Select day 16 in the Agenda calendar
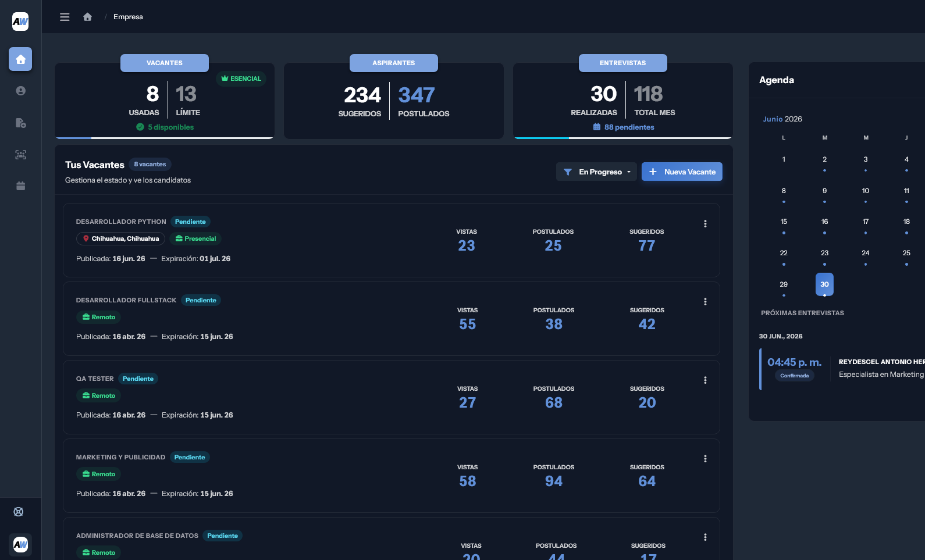This screenshot has width=925, height=560. (824, 222)
